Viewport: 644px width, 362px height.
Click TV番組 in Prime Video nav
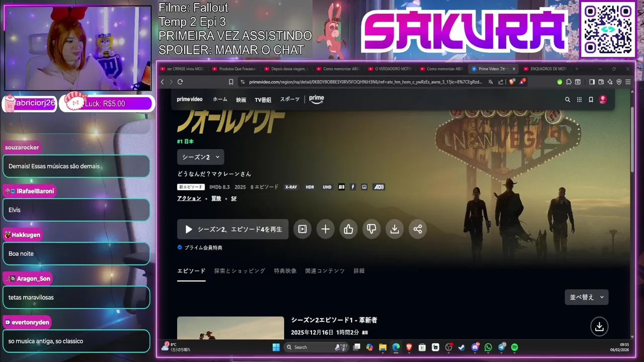coord(263,100)
